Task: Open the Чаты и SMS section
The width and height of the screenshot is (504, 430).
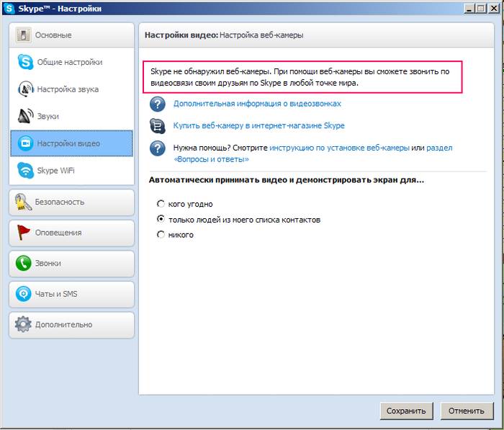Action: coord(72,294)
